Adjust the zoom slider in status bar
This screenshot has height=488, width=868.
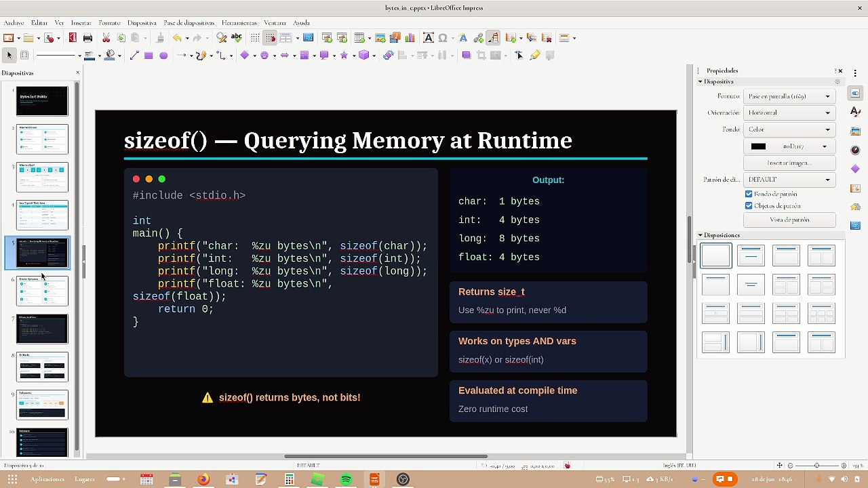pyautogui.click(x=816, y=466)
